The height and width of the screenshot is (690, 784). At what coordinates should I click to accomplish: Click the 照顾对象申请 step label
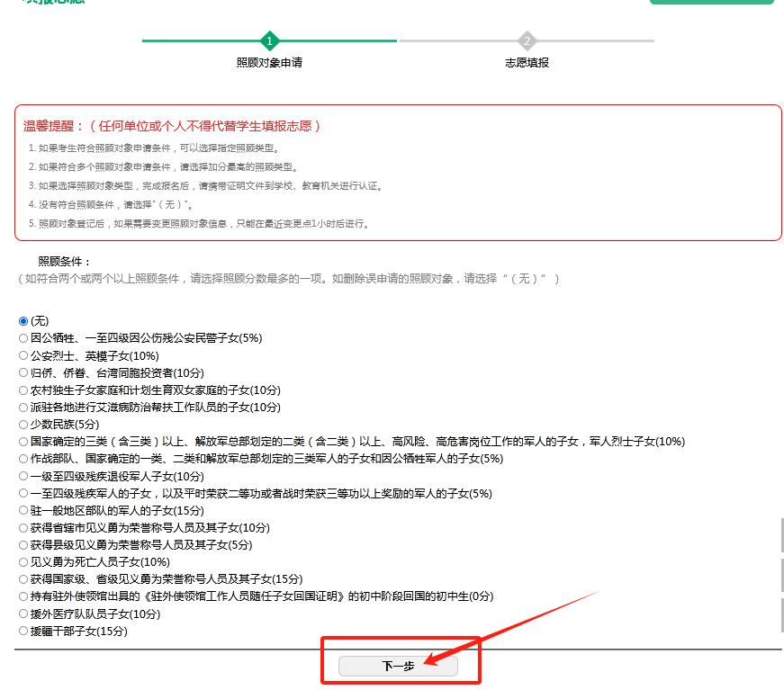pos(269,62)
